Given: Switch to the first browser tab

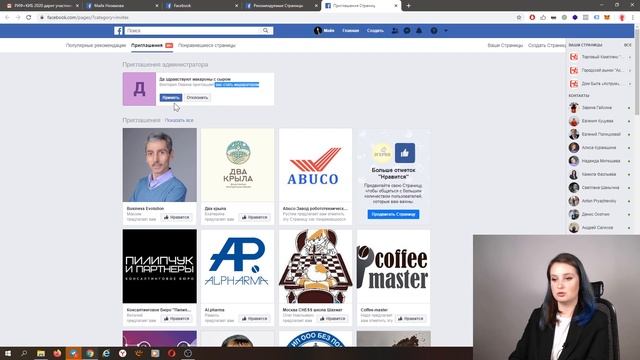Looking at the screenshot, I should tap(42, 6).
